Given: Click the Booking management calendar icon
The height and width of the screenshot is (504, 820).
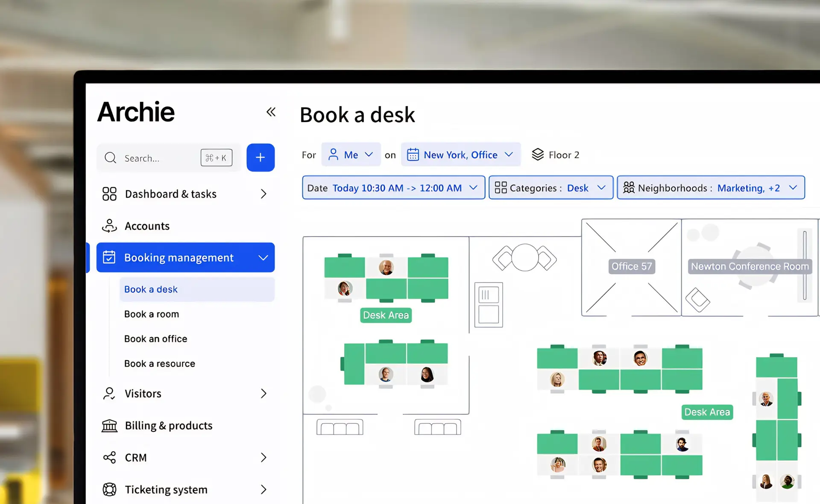Looking at the screenshot, I should 109,257.
